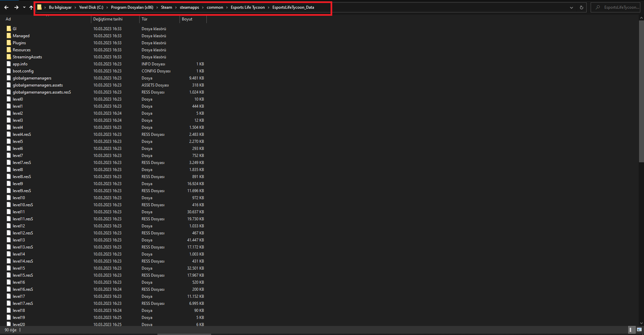Go up one folder level
644x335 pixels.
[31, 7]
